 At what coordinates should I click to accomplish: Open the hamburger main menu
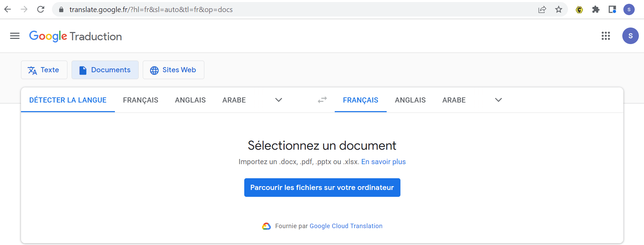click(15, 36)
